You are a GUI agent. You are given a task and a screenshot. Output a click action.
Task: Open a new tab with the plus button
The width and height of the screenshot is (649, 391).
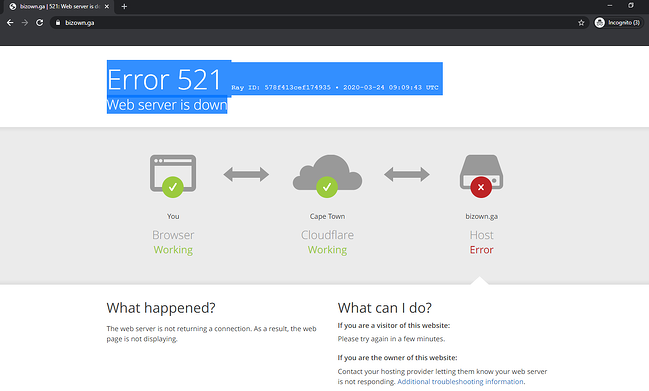pyautogui.click(x=124, y=6)
